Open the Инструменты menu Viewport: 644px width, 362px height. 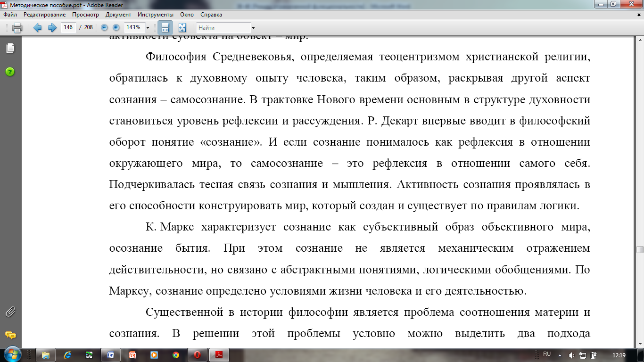coord(156,15)
